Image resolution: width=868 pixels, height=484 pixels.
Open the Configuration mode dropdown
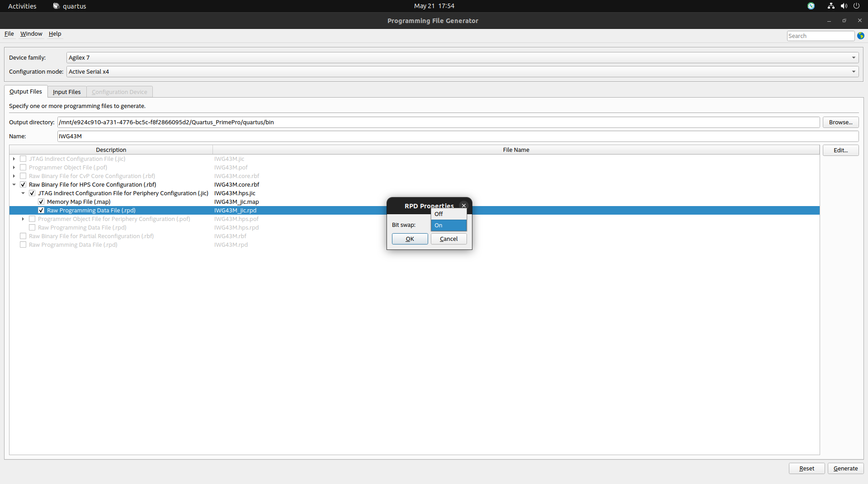tap(462, 71)
